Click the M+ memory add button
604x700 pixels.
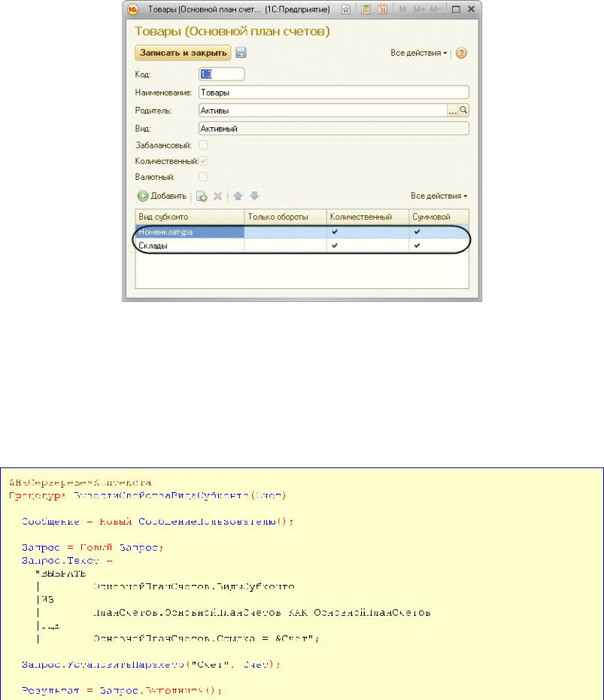click(419, 9)
